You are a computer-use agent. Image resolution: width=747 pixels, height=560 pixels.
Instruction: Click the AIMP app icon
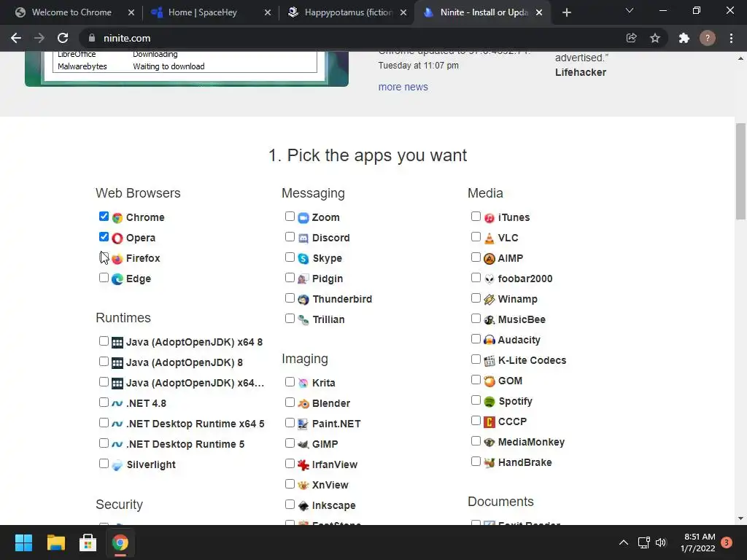click(x=489, y=259)
